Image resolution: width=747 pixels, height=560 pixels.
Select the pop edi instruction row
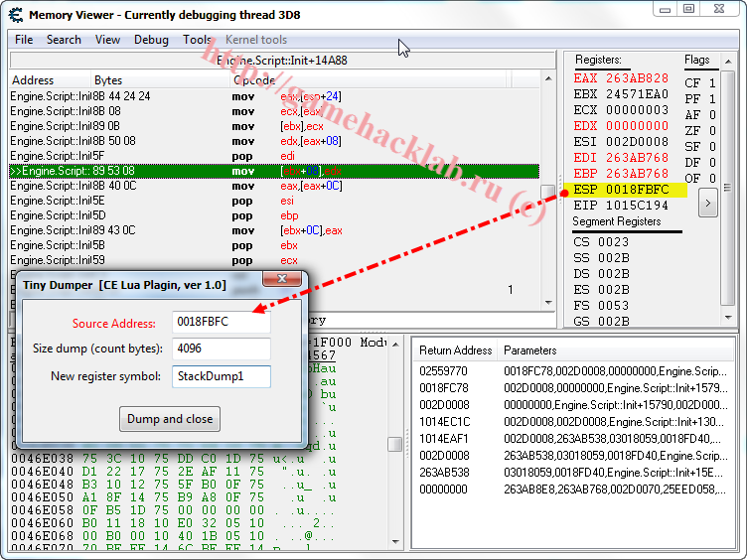coord(274,156)
